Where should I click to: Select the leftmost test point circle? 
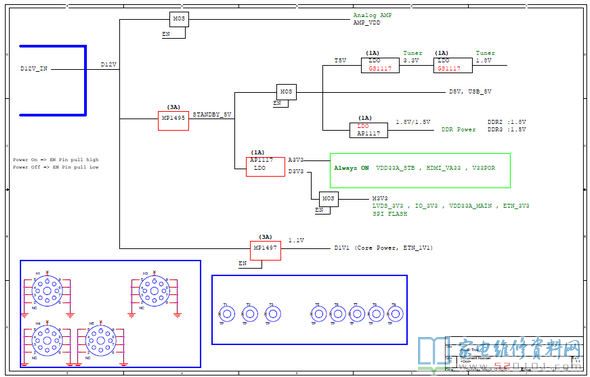pyautogui.click(x=227, y=314)
